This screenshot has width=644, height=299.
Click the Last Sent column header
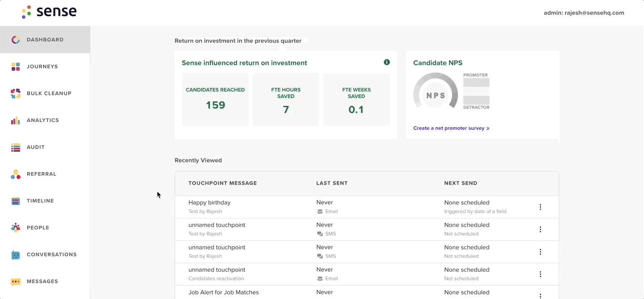332,183
